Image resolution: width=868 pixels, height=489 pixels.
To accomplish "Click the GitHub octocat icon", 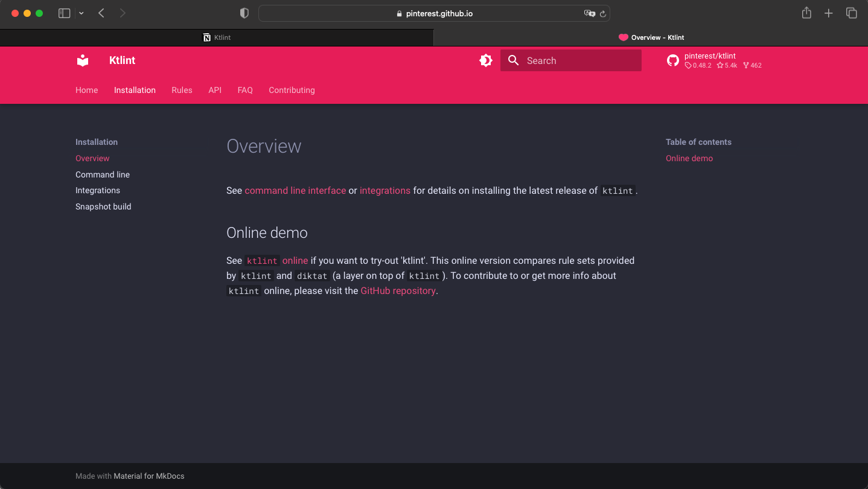I will click(x=673, y=60).
